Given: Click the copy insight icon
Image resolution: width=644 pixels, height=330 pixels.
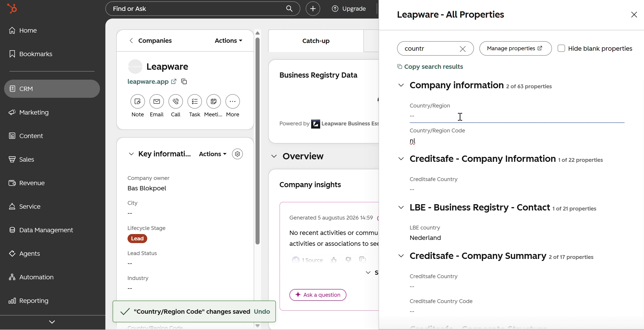Looking at the screenshot, I should point(362,259).
